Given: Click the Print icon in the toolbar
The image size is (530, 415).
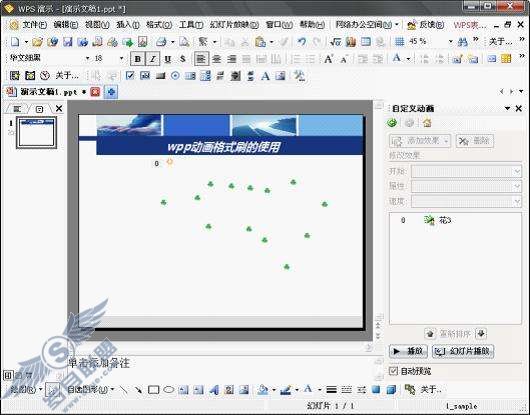Looking at the screenshot, I should [x=161, y=42].
